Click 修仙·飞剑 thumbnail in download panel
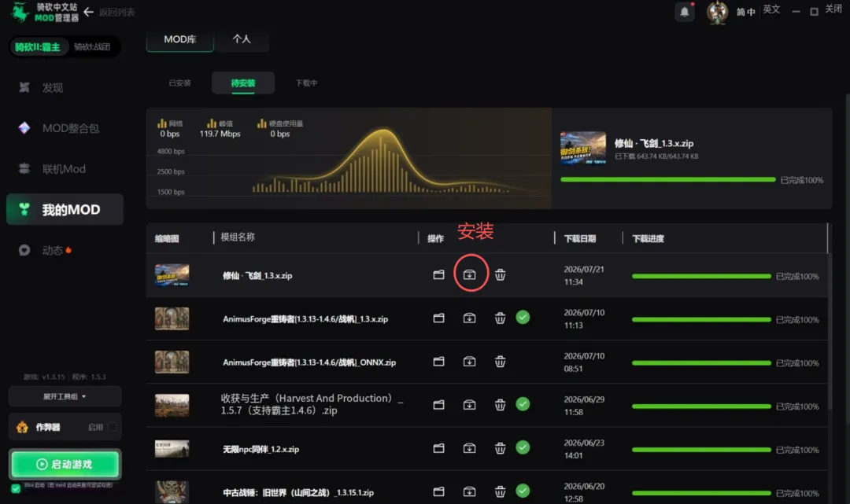Image resolution: width=850 pixels, height=504 pixels. [x=582, y=147]
